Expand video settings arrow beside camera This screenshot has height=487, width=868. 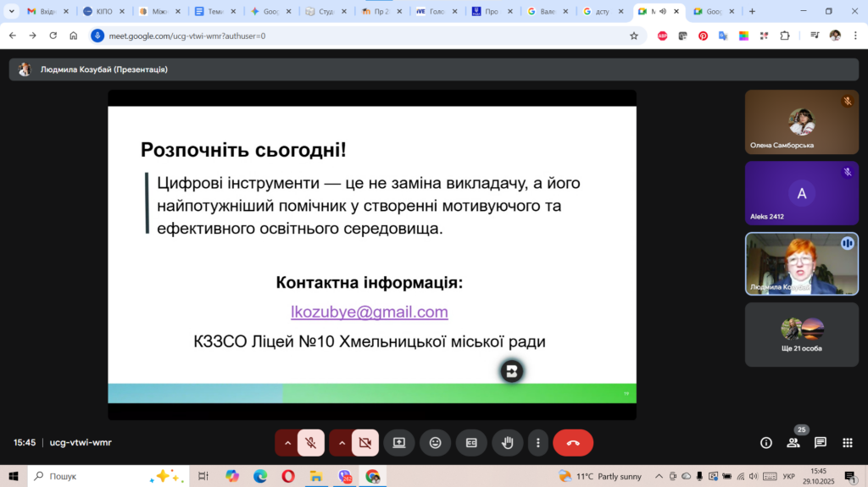click(342, 442)
